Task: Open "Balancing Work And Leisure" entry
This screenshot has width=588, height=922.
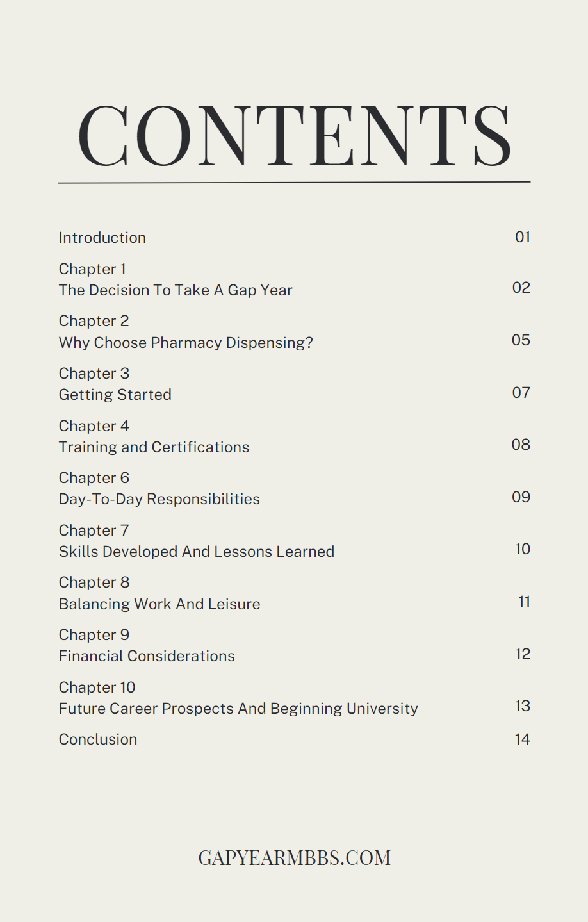Action: (x=159, y=604)
